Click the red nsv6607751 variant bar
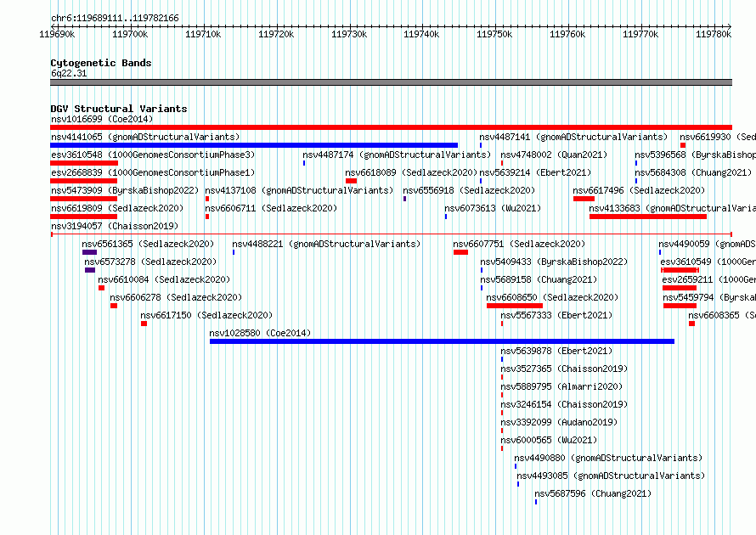This screenshot has width=756, height=535. [x=460, y=252]
